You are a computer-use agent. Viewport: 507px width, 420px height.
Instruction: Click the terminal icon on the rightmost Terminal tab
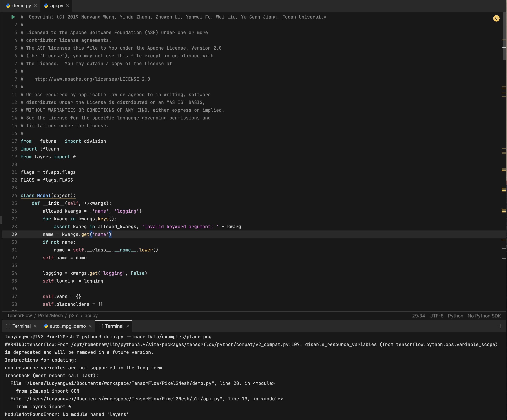[x=101, y=326]
